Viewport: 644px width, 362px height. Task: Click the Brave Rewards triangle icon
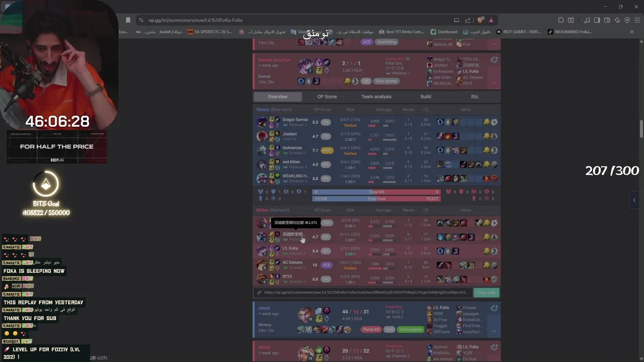tap(491, 20)
